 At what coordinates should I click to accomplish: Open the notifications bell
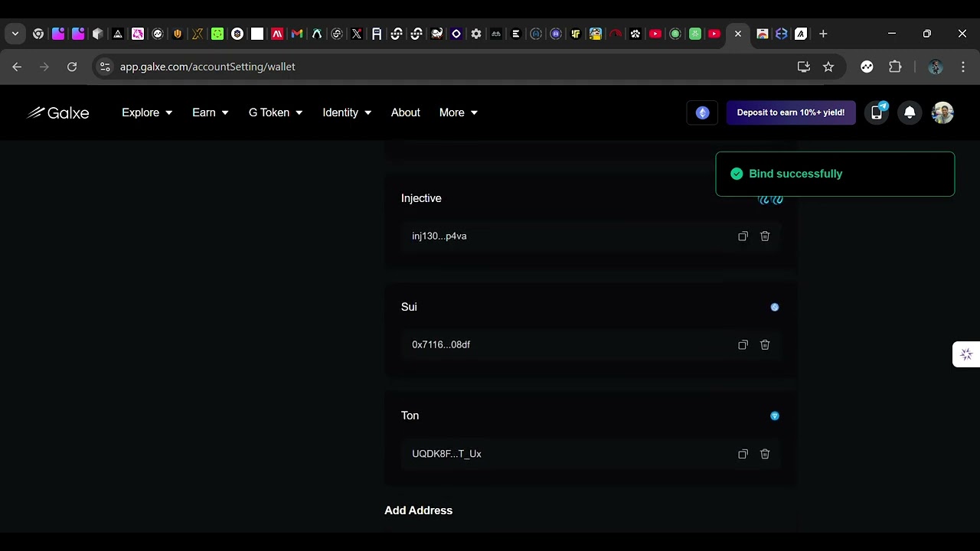point(910,112)
